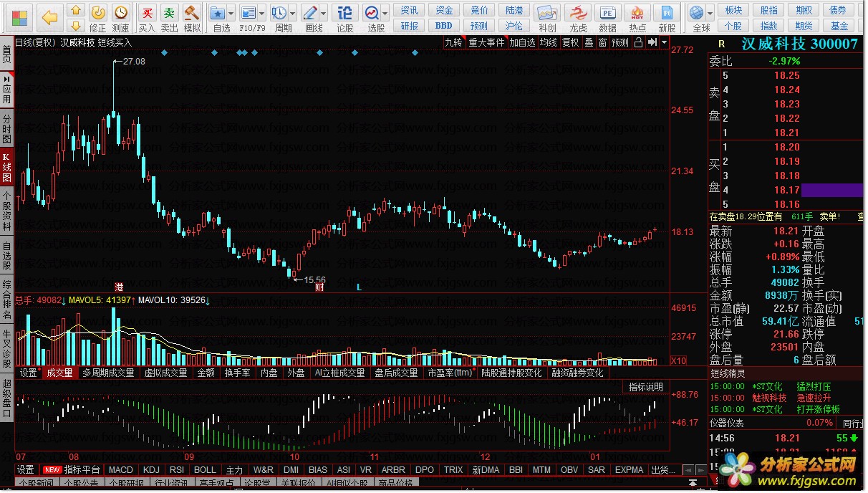Switch to the 多周期成交量 tab

pos(108,373)
